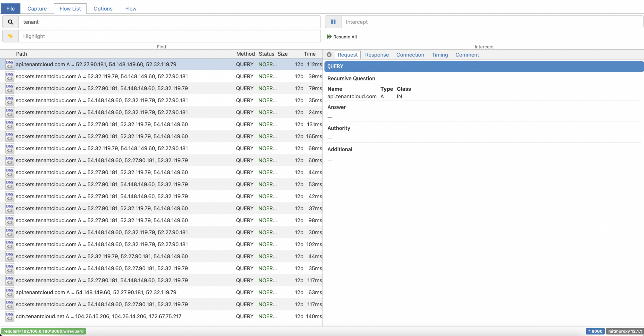Screen dimensions: 644x336
Task: Click the search field containing tenant
Action: pos(169,22)
